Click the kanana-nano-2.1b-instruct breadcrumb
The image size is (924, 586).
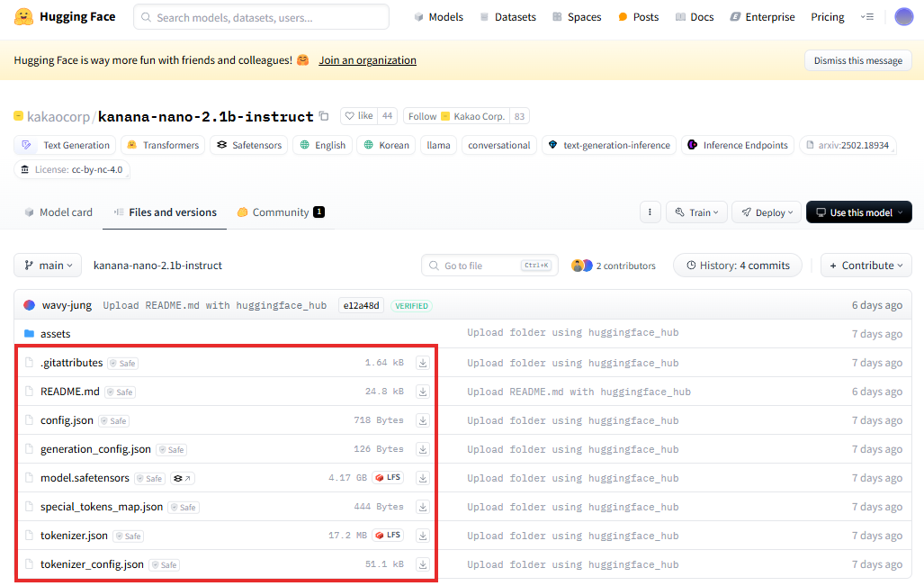tap(157, 266)
